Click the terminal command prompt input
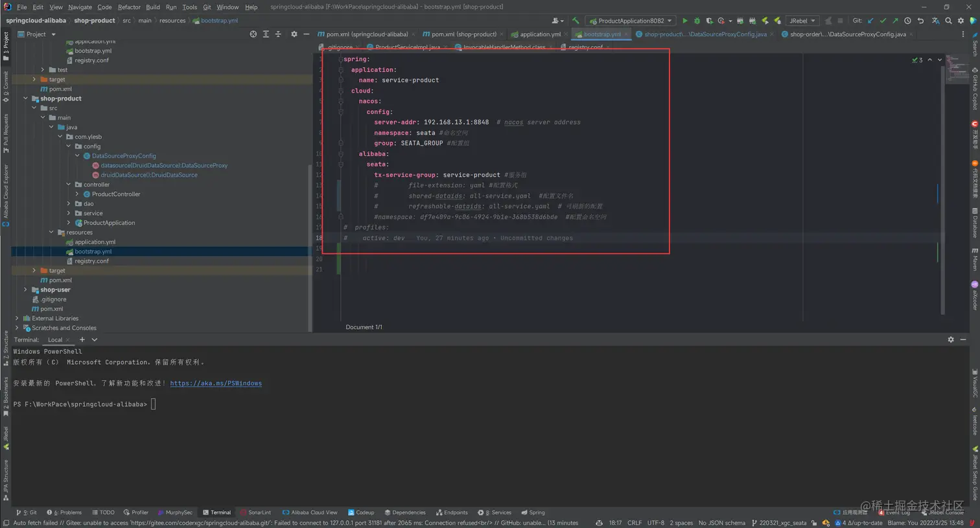Viewport: 980px width, 528px height. click(x=153, y=404)
